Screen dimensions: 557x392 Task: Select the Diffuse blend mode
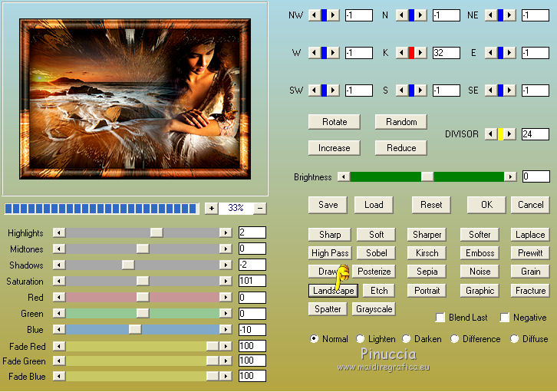tap(514, 339)
